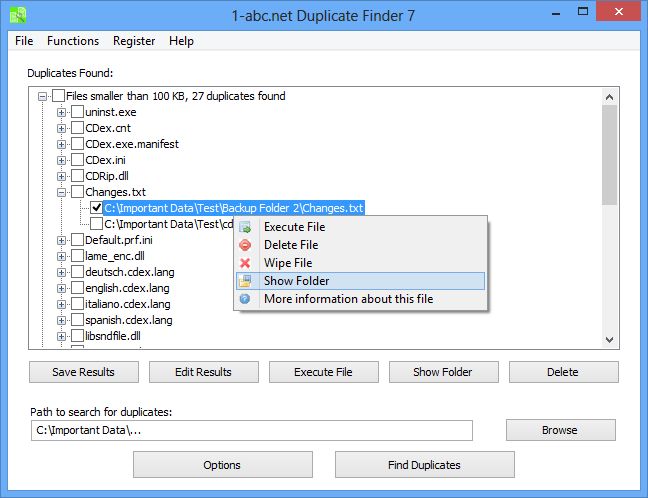Expand the CDex.ini tree node
The image size is (648, 498).
click(62, 160)
